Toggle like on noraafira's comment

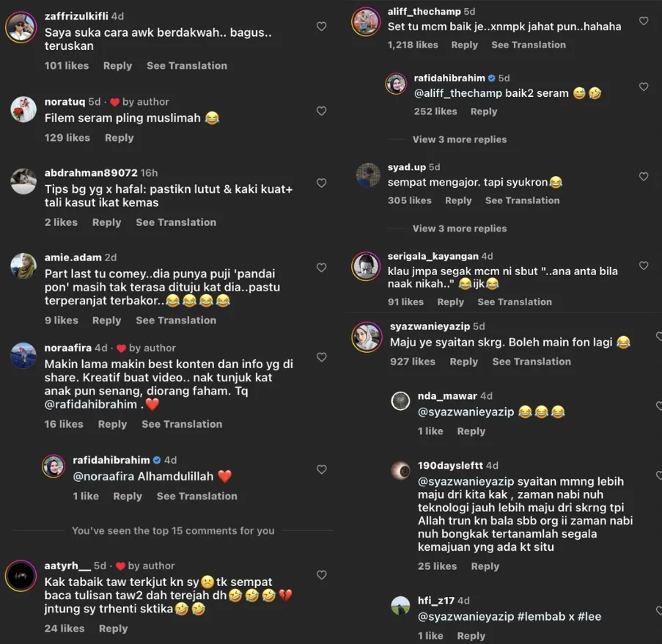click(x=321, y=357)
